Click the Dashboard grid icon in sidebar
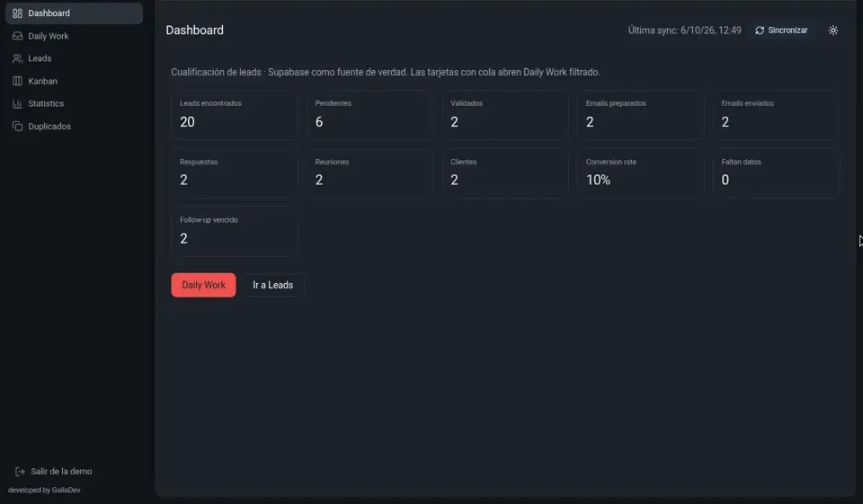The image size is (863, 504). pos(18,13)
